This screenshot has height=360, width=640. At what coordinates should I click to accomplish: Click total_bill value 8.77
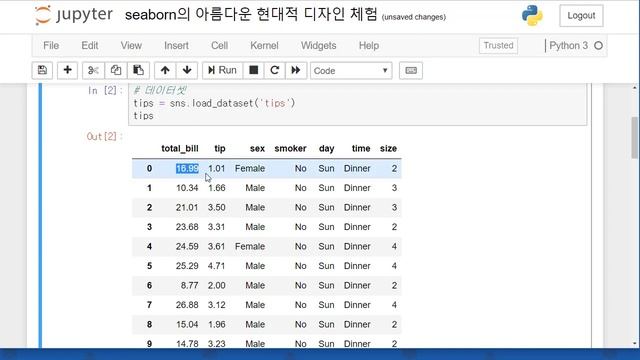tap(190, 285)
